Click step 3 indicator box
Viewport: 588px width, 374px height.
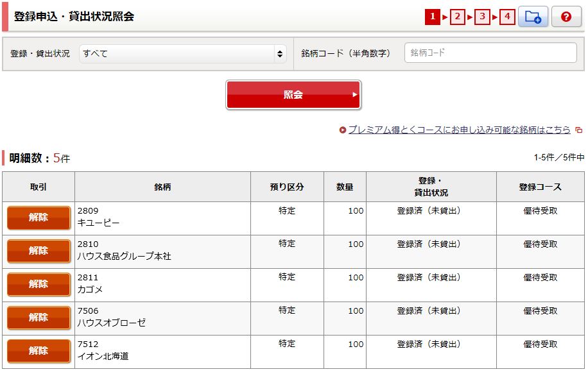tap(483, 17)
